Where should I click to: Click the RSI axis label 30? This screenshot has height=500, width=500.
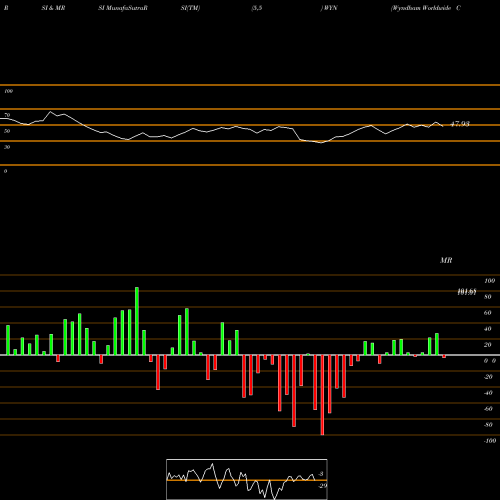(x=7, y=147)
